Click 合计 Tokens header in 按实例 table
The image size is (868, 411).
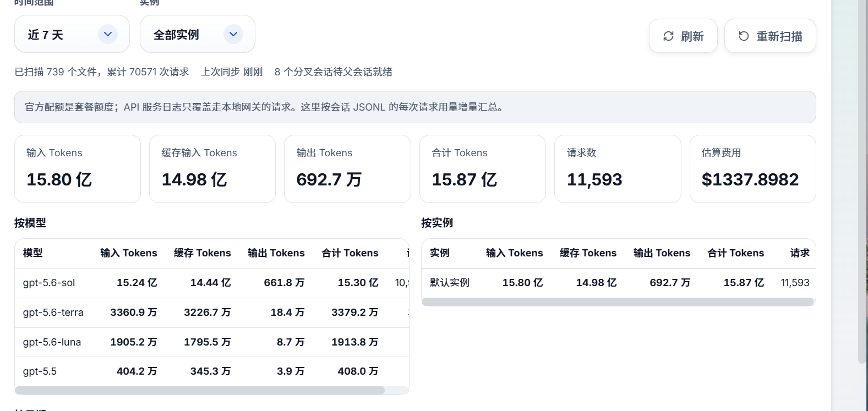tap(736, 253)
